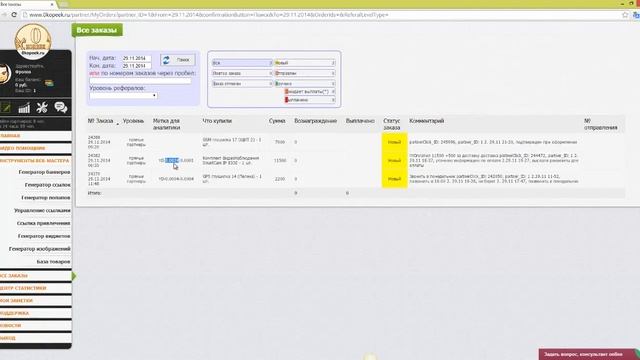Click the Уровень column header
Screen dimensions: 640x360
[133, 121]
